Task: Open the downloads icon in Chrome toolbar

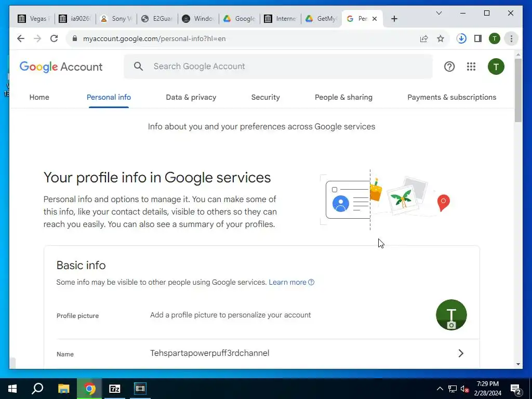Action: pos(461,38)
